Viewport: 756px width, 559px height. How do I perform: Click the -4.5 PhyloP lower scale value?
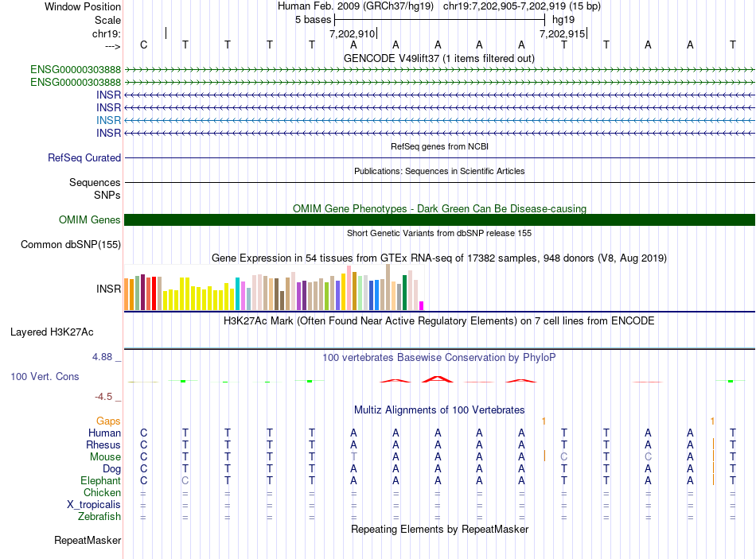click(103, 397)
